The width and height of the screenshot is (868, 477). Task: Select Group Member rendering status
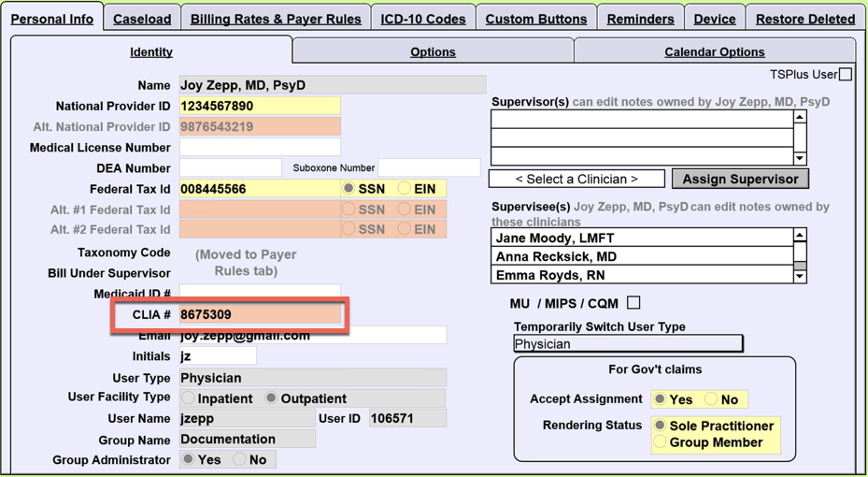660,442
